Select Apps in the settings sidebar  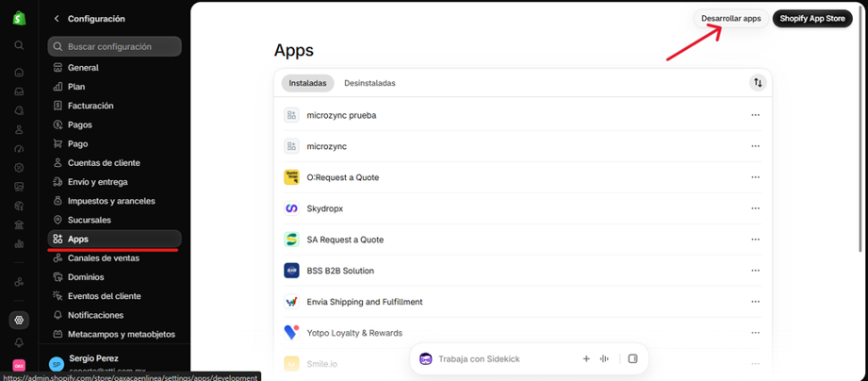(x=115, y=240)
